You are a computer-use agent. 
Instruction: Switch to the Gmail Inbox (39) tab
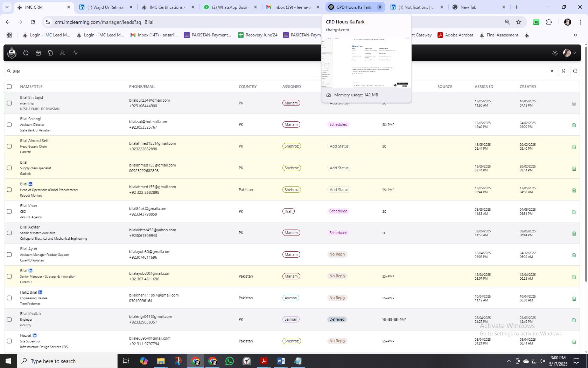(x=292, y=7)
